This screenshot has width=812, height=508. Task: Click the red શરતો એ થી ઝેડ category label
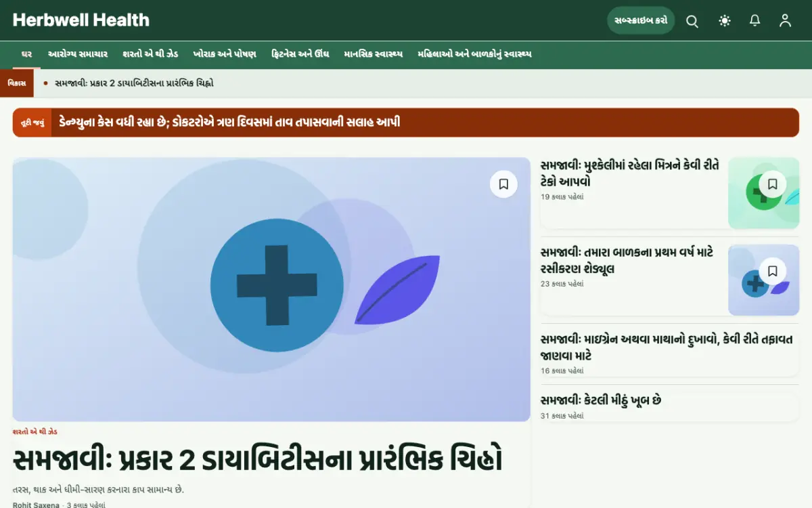(35, 431)
